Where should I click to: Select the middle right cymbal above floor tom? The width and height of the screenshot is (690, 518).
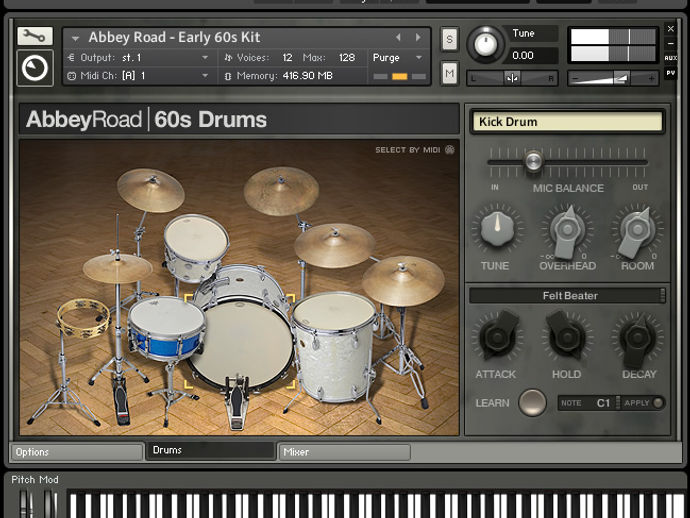point(334,245)
